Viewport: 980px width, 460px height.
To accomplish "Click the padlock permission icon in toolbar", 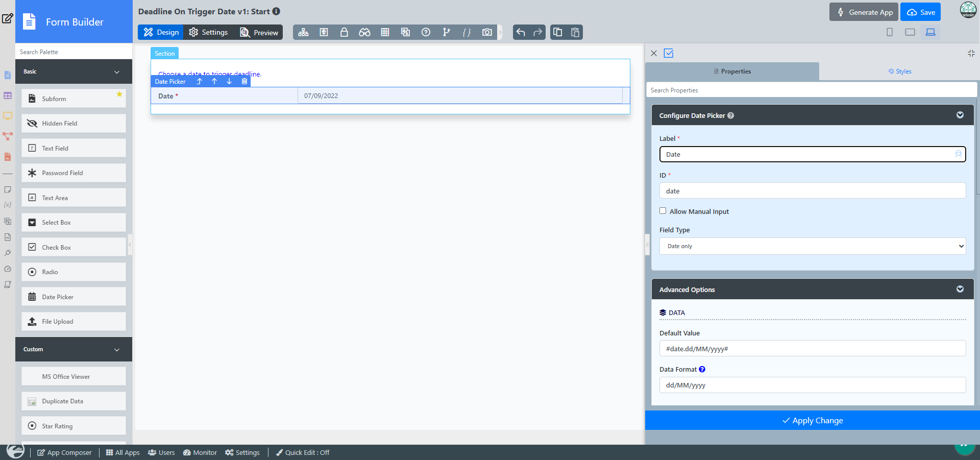I will coord(344,32).
